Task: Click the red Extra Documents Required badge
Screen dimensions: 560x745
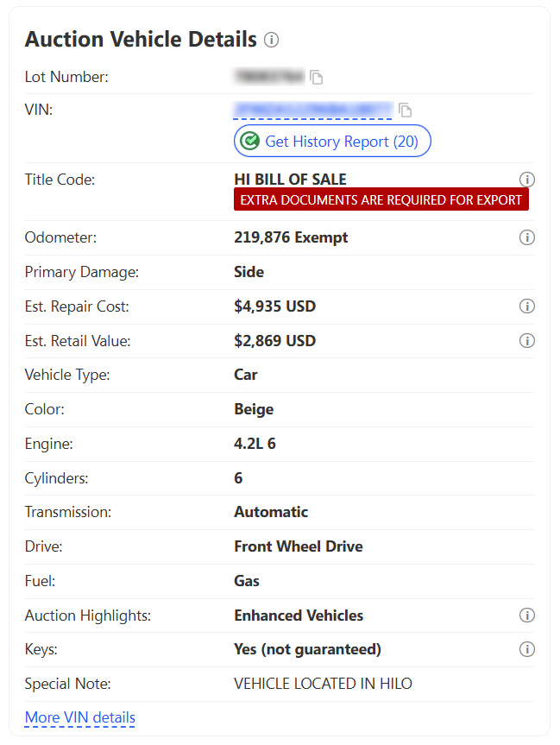Action: coord(381,199)
